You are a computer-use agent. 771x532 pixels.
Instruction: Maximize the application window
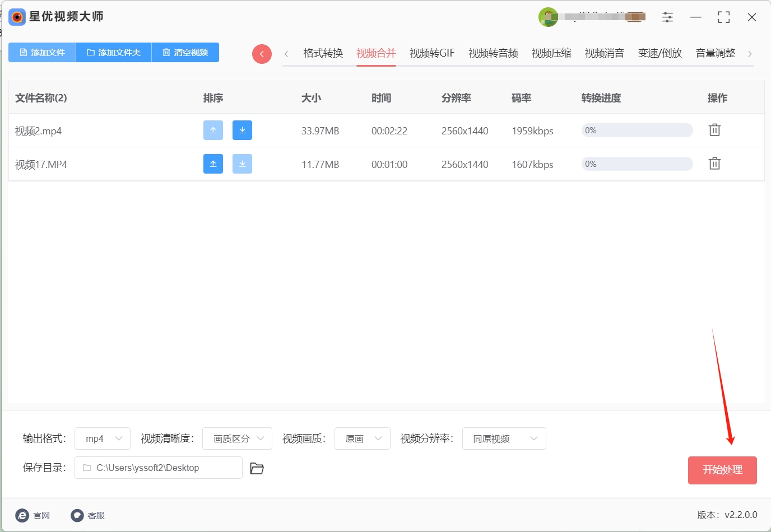click(x=724, y=17)
